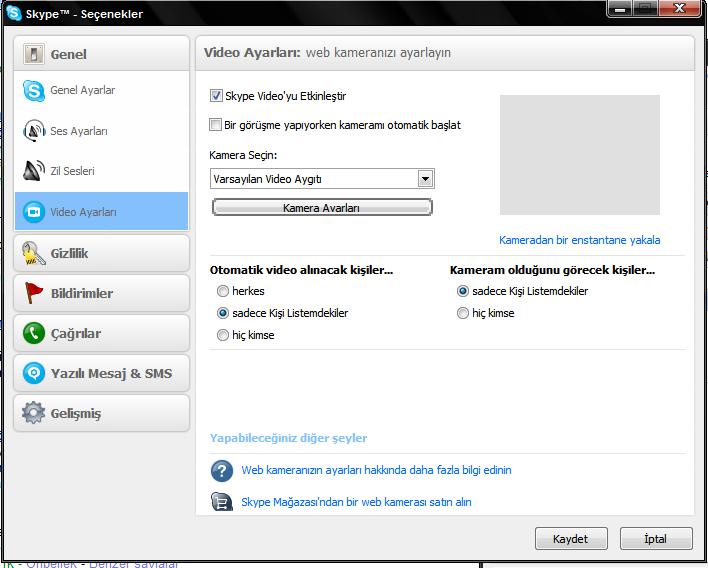Click the Yazılı Mesaj & SMS chat icon
Image resolution: width=708 pixels, height=568 pixels.
click(34, 373)
